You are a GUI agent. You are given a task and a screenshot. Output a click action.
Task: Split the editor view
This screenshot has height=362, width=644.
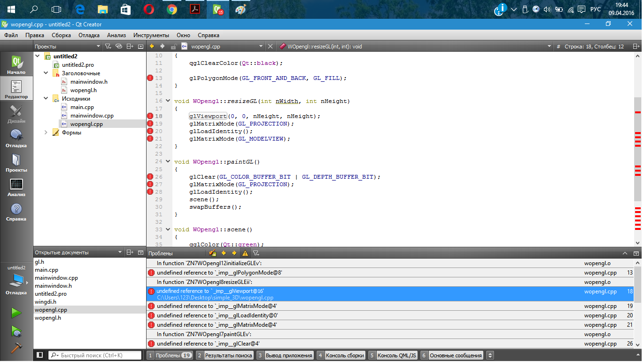tap(636, 47)
